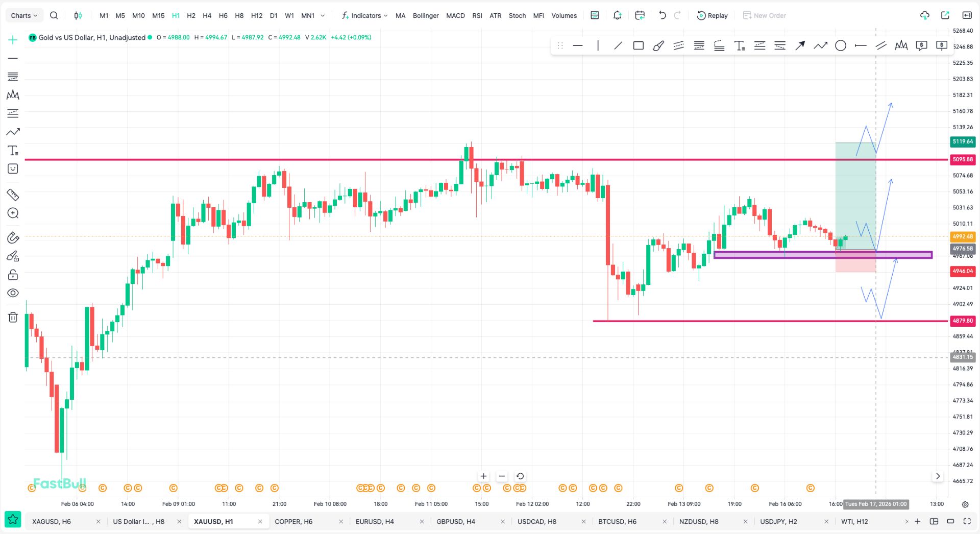Image resolution: width=980 pixels, height=534 pixels.
Task: Switch to the BTCUSD, H6 tab
Action: click(617, 521)
